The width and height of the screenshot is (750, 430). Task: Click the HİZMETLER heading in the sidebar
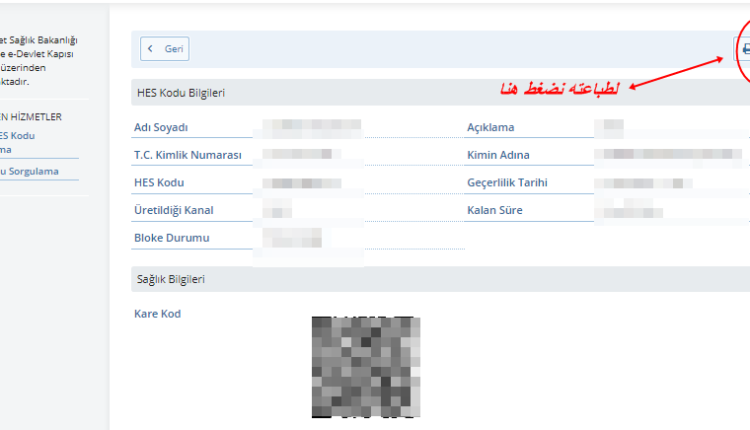(31, 117)
